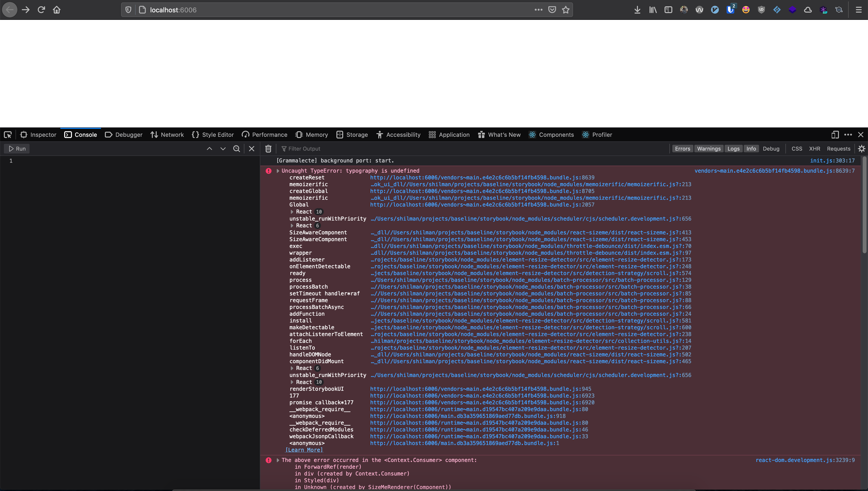
Task: Show next expression in editor history
Action: 223,149
